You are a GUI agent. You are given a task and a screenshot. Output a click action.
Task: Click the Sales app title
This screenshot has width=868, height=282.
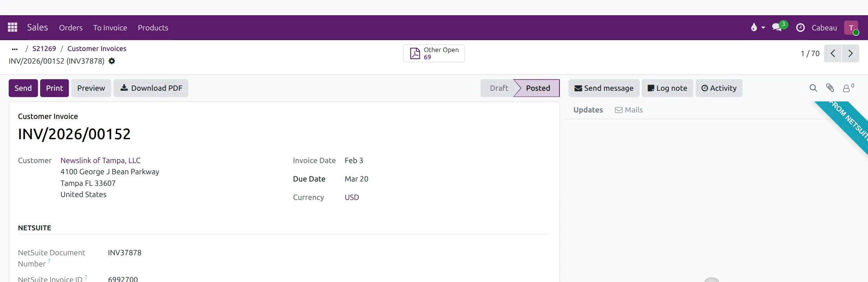(x=38, y=27)
